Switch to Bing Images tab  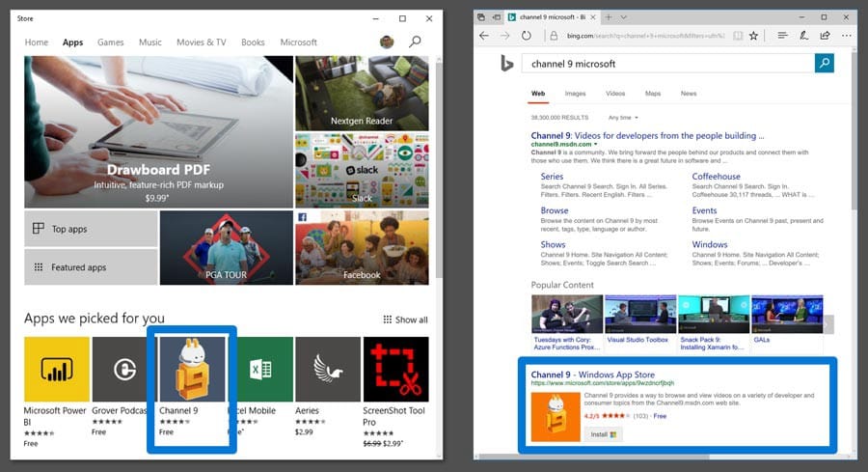click(x=575, y=94)
